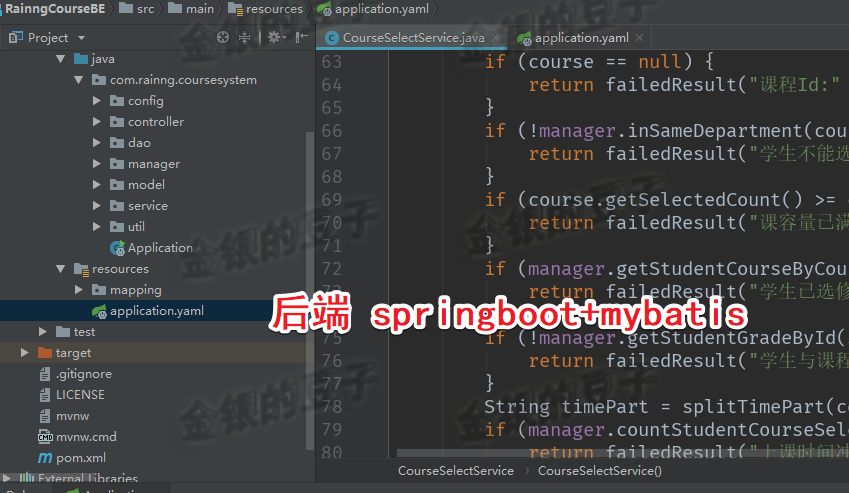Click 'inSameDepartment' on line 66

click(x=715, y=131)
